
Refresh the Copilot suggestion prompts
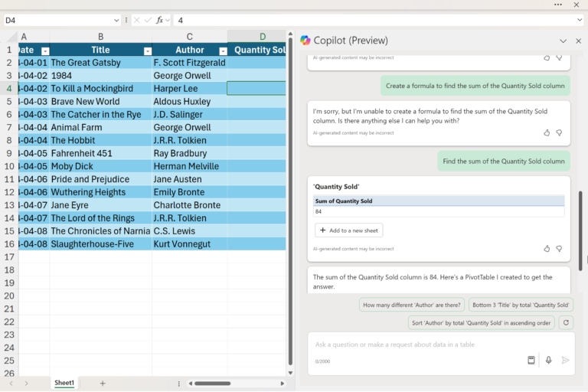coord(566,322)
